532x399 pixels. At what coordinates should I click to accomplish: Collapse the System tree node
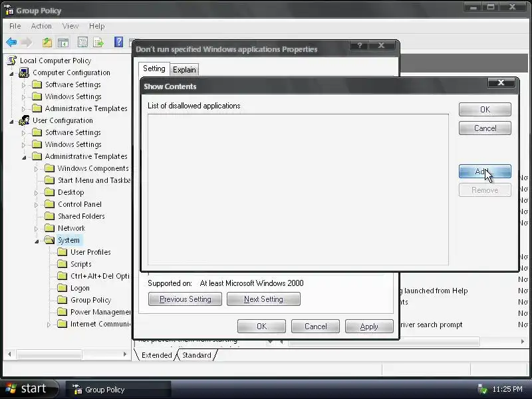(37, 241)
